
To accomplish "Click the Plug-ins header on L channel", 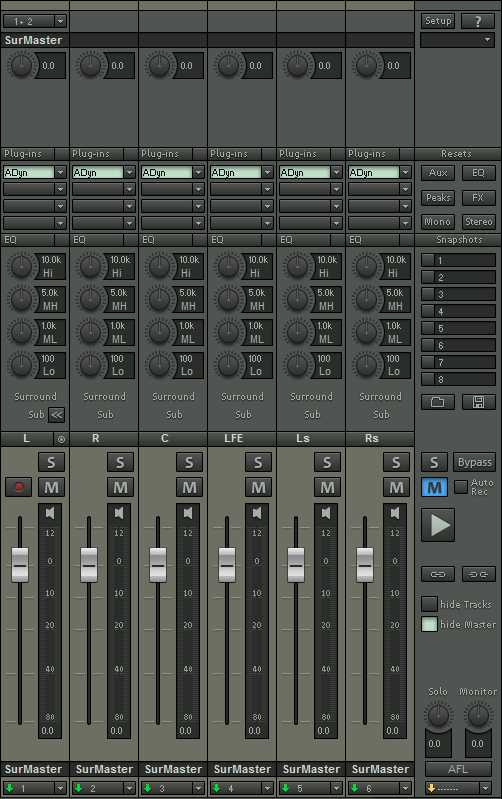I will 28,153.
